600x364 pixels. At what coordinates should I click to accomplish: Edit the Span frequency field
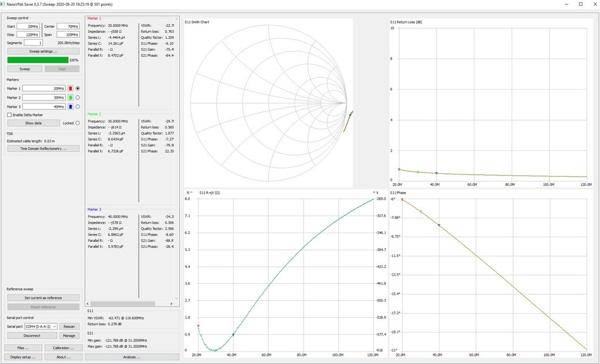68,35
